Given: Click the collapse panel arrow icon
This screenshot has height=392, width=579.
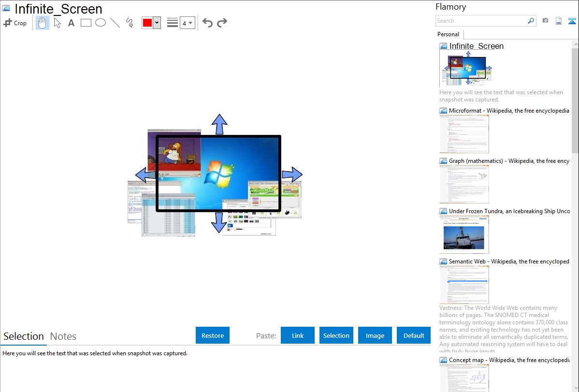Looking at the screenshot, I should [x=572, y=21].
